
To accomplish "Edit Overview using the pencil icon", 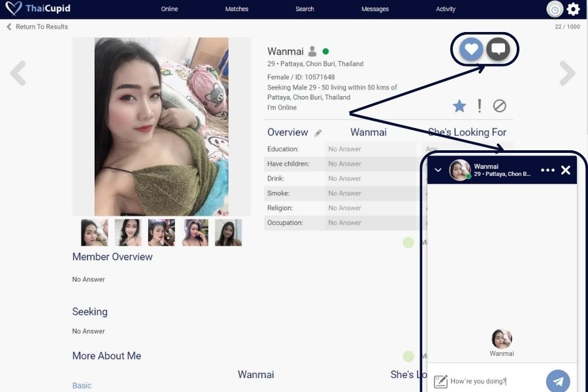I will (x=318, y=133).
